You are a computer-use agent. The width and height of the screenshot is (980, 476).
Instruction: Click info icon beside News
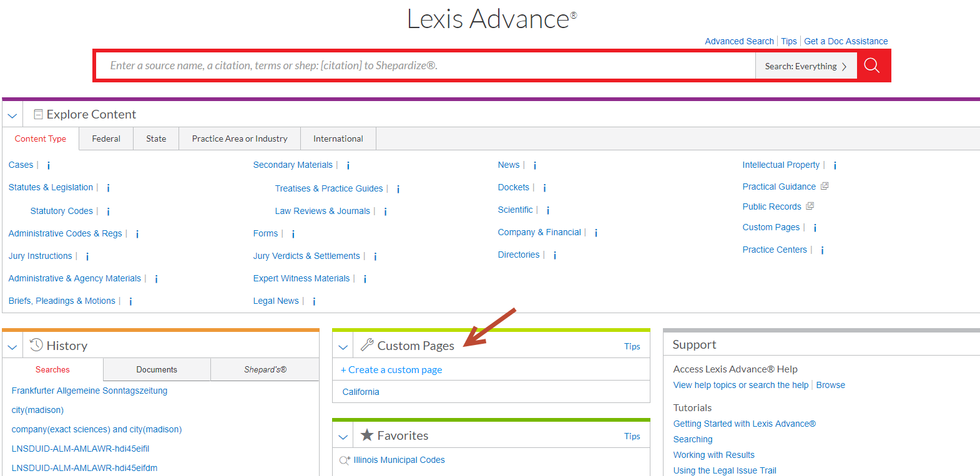click(x=535, y=165)
